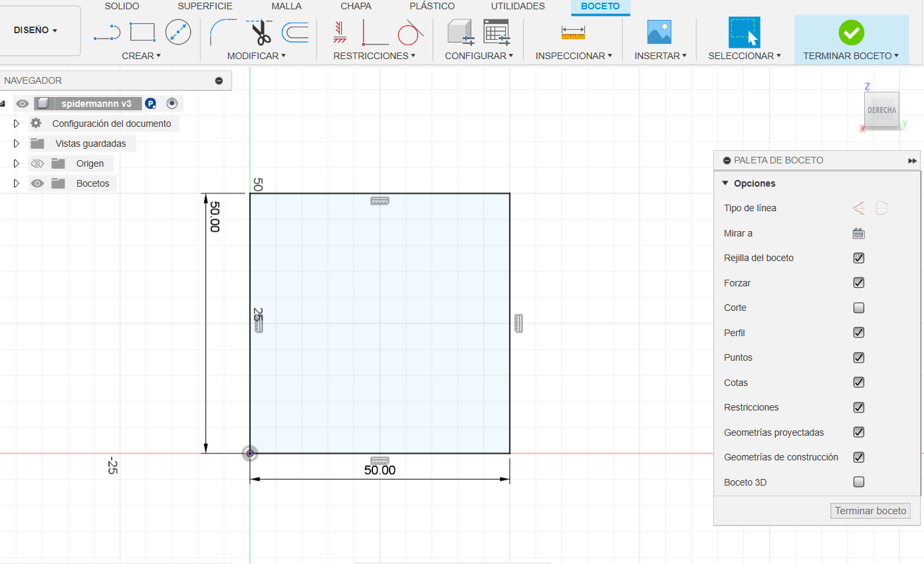Select the Line tool in CREAR

point(107,32)
